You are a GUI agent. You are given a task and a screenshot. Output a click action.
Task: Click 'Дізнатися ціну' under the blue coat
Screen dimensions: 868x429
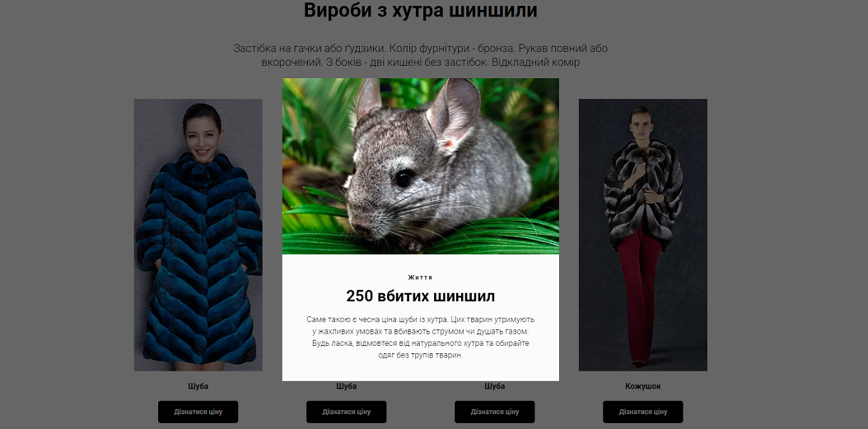(198, 412)
